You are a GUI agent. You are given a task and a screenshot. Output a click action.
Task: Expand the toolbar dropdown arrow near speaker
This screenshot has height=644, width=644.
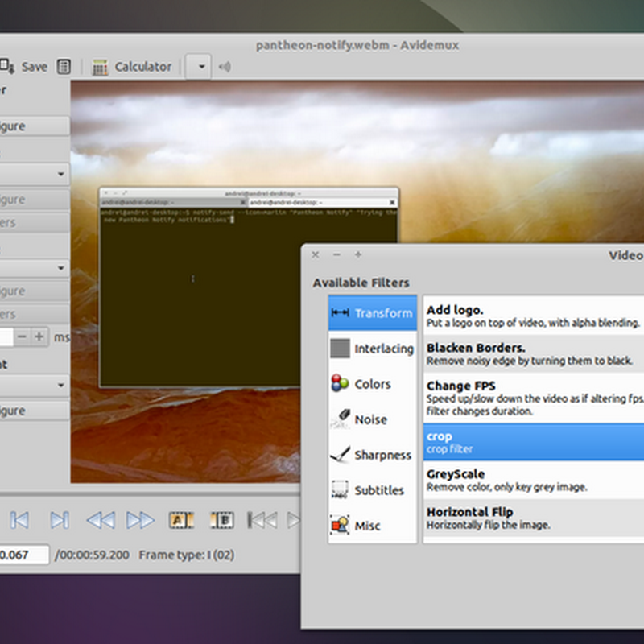tap(199, 67)
